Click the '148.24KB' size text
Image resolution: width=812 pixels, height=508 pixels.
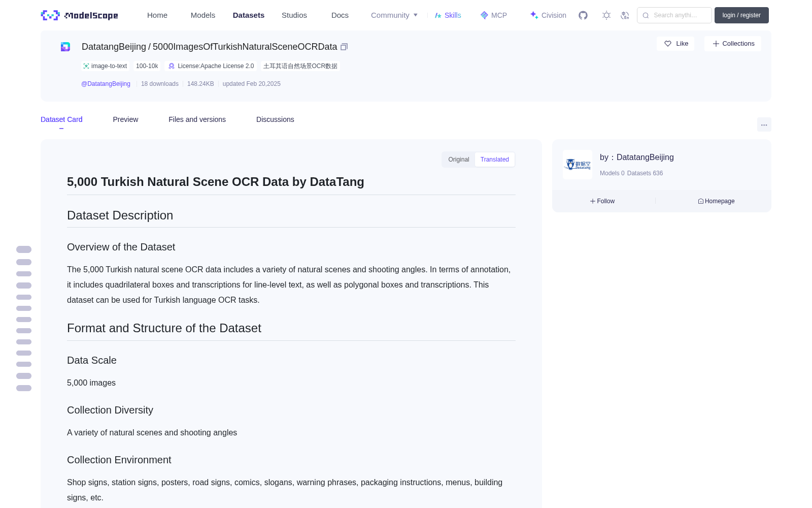[x=200, y=84]
